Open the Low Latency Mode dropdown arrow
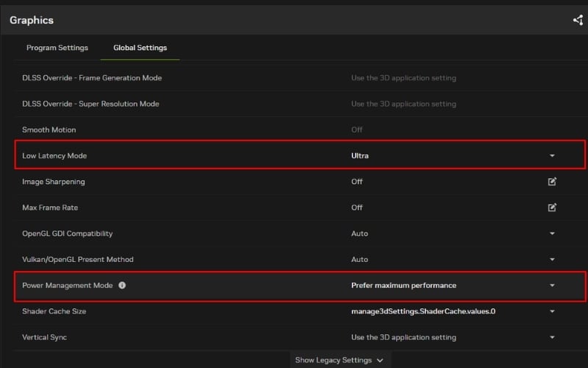The image size is (588, 368). [x=552, y=156]
